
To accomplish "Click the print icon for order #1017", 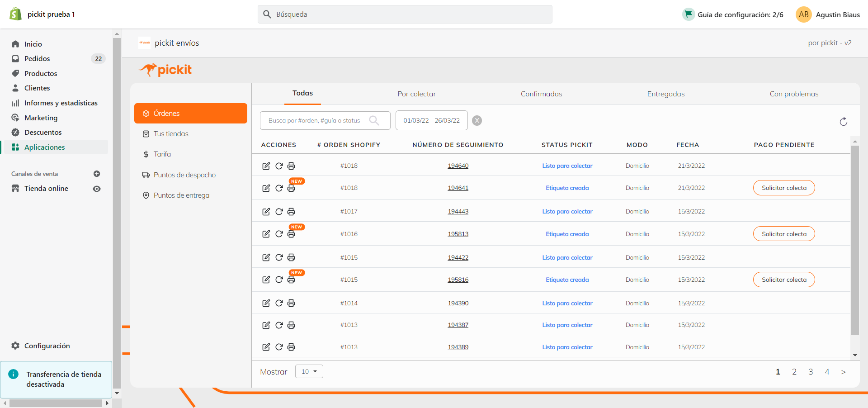I will tap(291, 212).
